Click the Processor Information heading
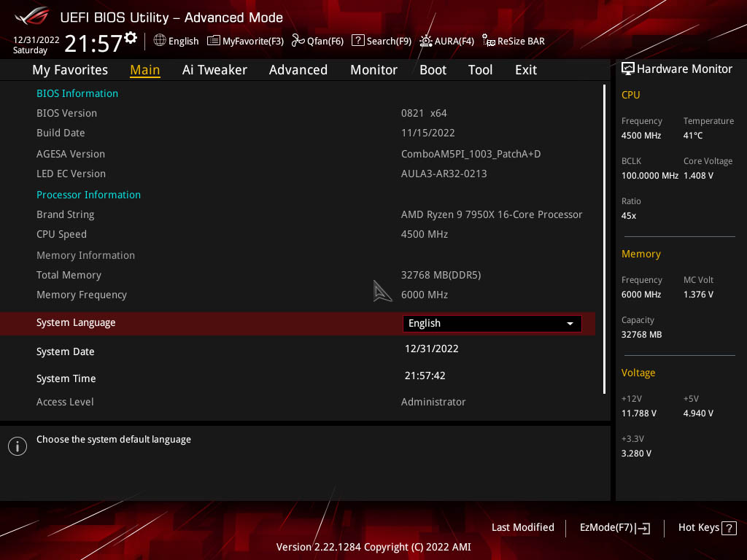This screenshot has height=560, width=747. [x=88, y=195]
